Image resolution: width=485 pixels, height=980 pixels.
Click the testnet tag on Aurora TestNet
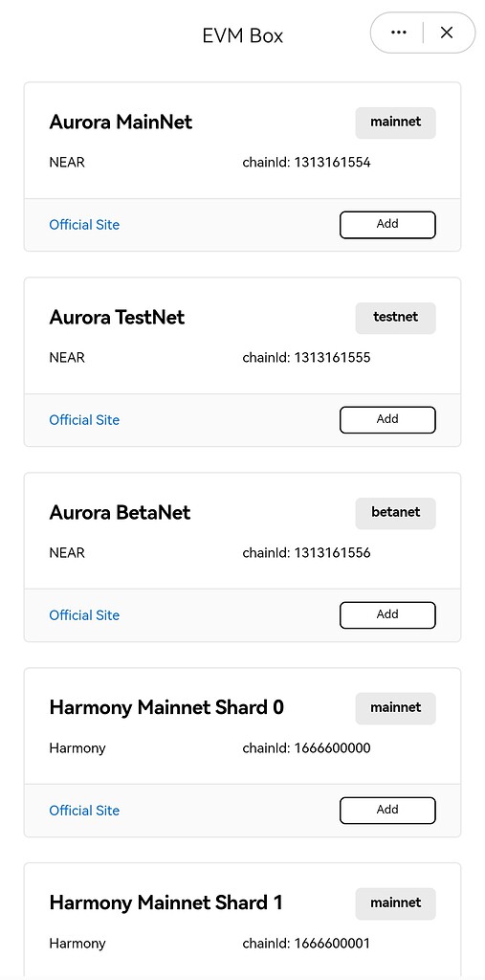click(396, 318)
